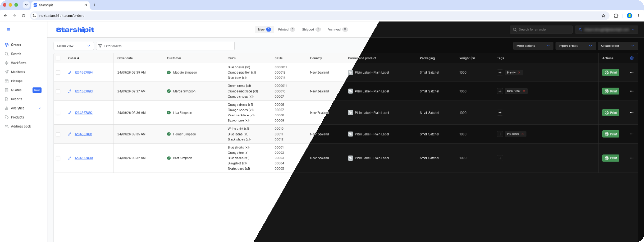
Task: Add a tag to Maggie Simpson's order
Action: tap(500, 72)
